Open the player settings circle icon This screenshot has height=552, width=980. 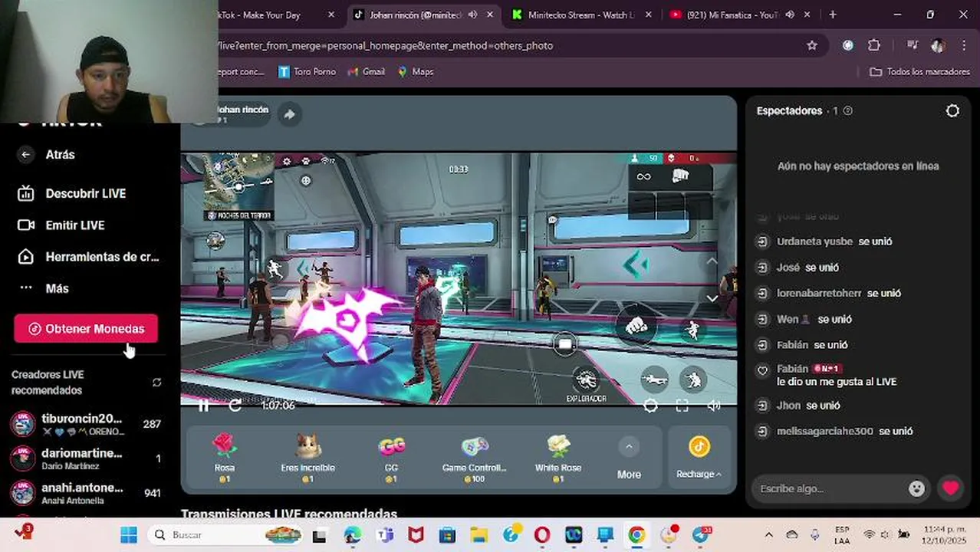650,406
